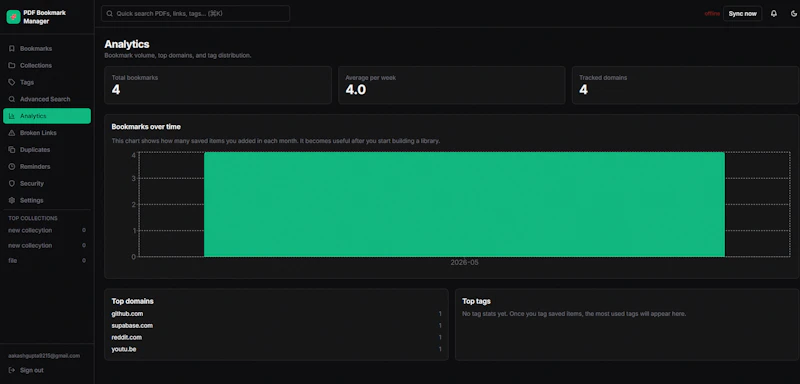Click the Advanced Search magnifier icon

12,99
